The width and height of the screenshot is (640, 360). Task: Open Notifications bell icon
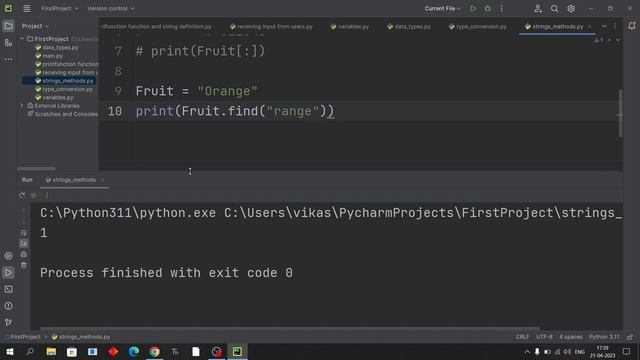tap(632, 26)
